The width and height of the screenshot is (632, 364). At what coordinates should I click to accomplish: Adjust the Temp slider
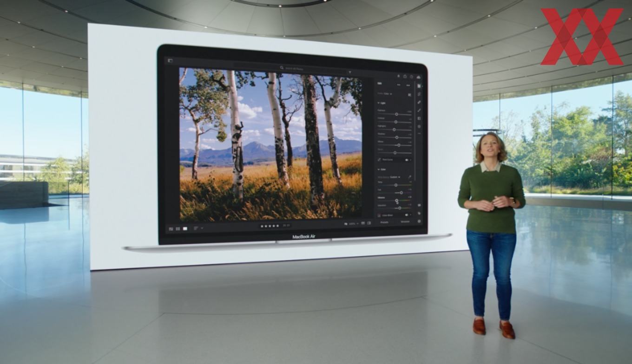click(395, 185)
